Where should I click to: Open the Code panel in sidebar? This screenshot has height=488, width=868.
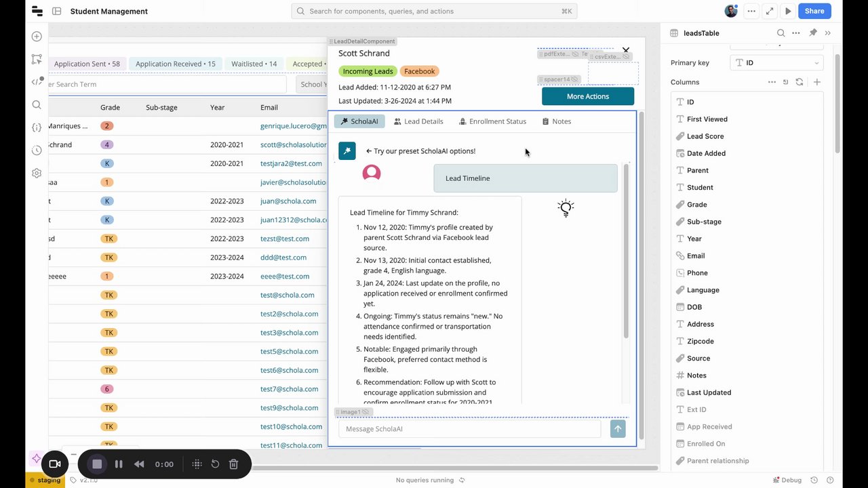[x=37, y=82]
